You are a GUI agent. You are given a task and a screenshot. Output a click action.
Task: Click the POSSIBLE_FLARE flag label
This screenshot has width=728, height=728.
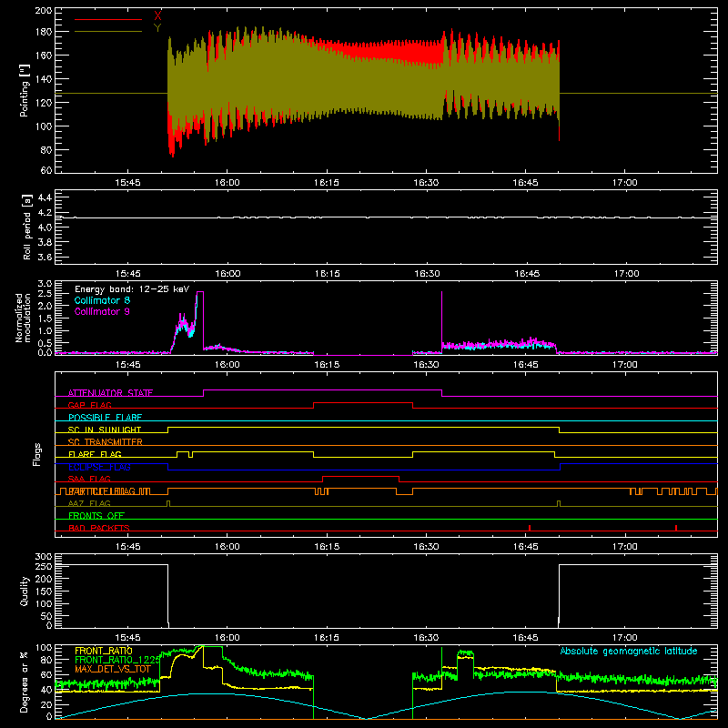[x=105, y=418]
